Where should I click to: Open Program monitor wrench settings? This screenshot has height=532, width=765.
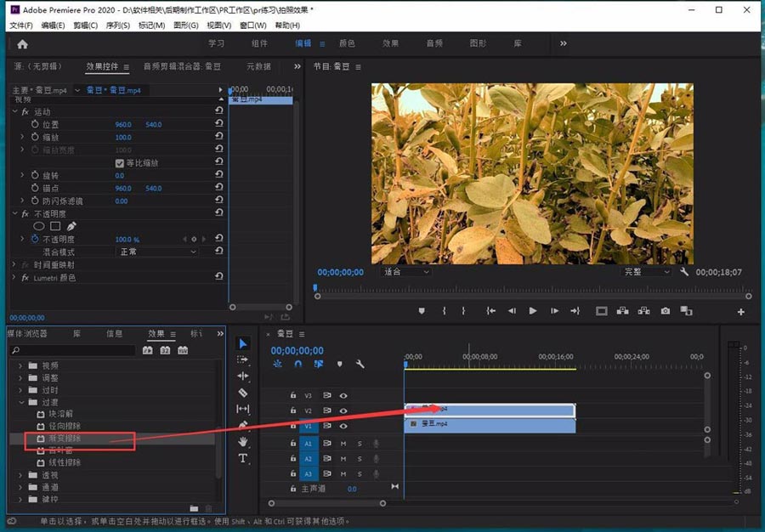684,272
